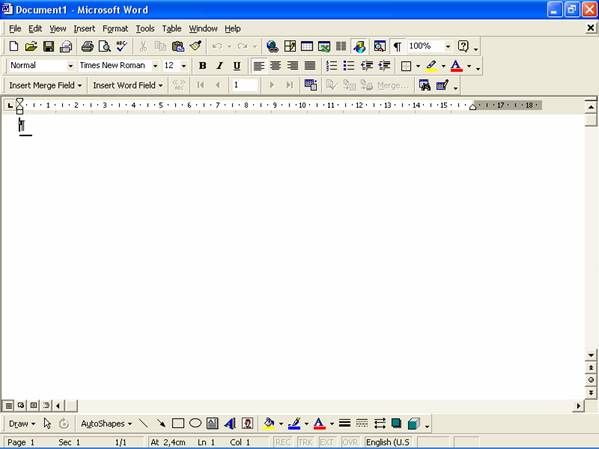This screenshot has height=449, width=599.
Task: Insert Microsoft Excel worksheet icon
Action: point(324,47)
